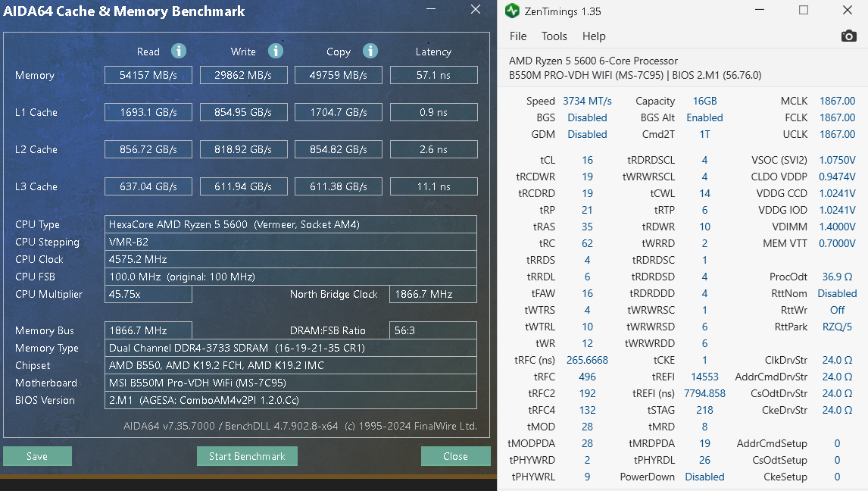Viewport: 868px width, 491px height.
Task: Click Motherboard MSI B550M Pro-VDH WiFi field
Action: 291,383
